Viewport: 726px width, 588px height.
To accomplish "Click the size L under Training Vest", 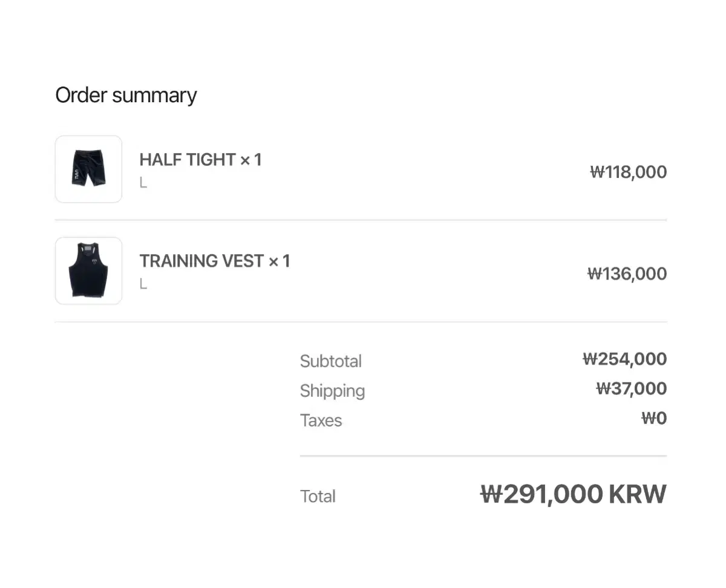I will pyautogui.click(x=143, y=284).
